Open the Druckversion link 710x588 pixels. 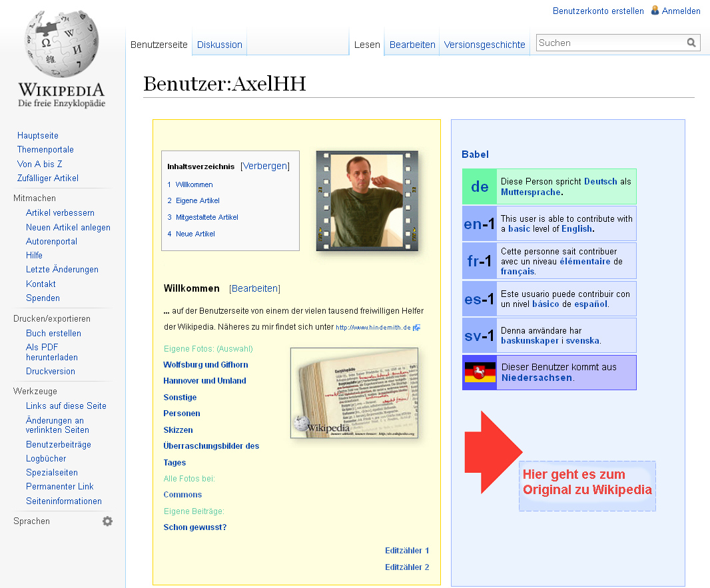click(50, 371)
